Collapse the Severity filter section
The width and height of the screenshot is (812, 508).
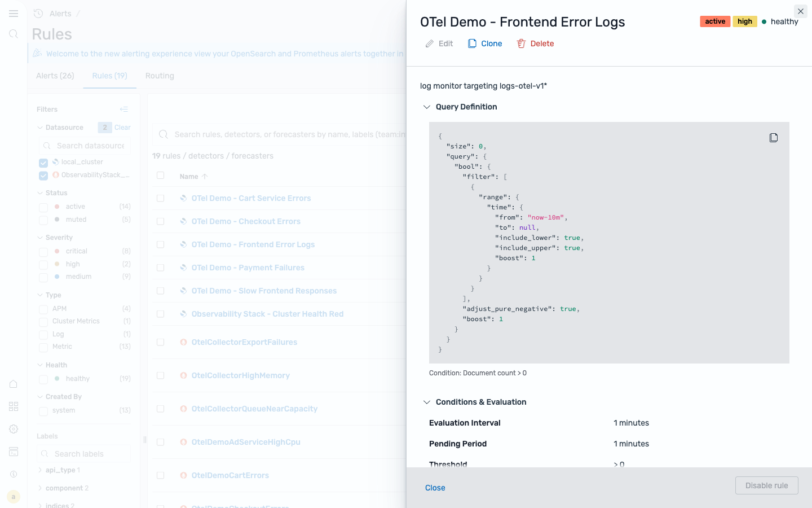40,238
